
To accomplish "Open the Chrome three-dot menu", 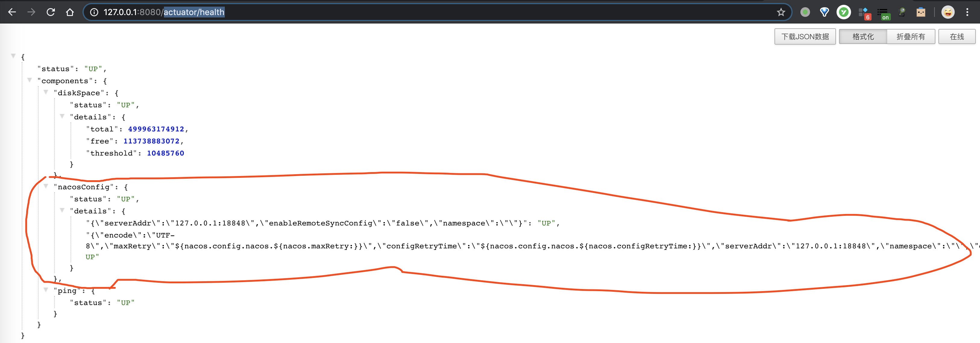I will click(967, 12).
